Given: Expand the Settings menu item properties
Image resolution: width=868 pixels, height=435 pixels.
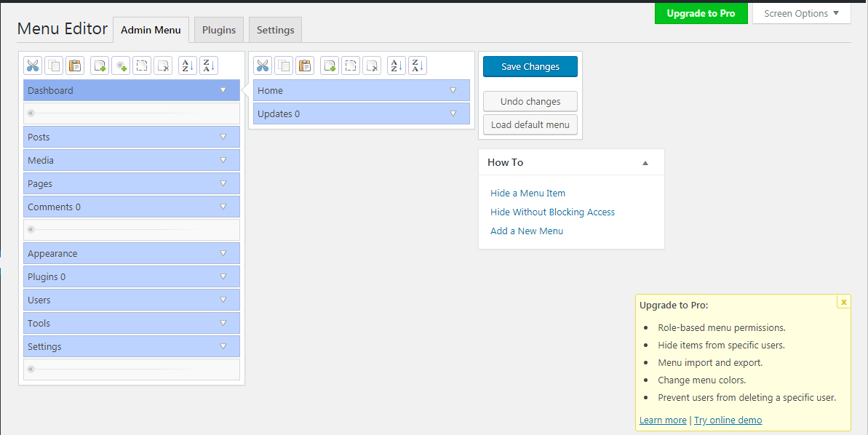Looking at the screenshot, I should point(223,346).
